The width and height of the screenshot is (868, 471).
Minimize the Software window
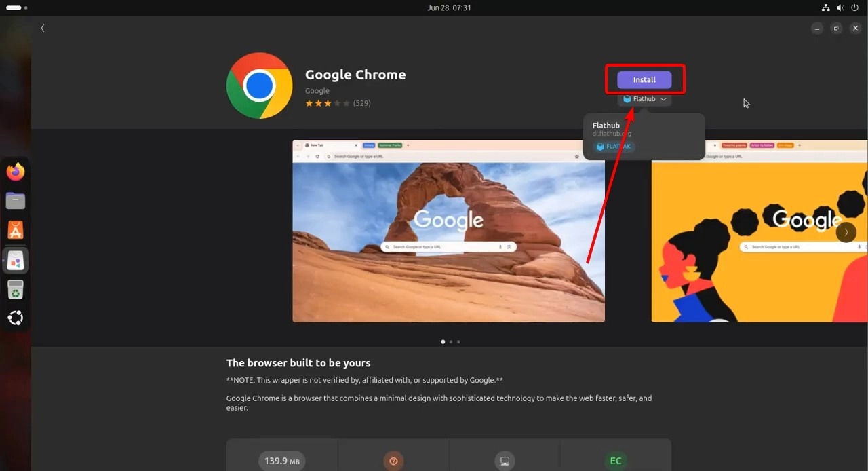click(817, 28)
